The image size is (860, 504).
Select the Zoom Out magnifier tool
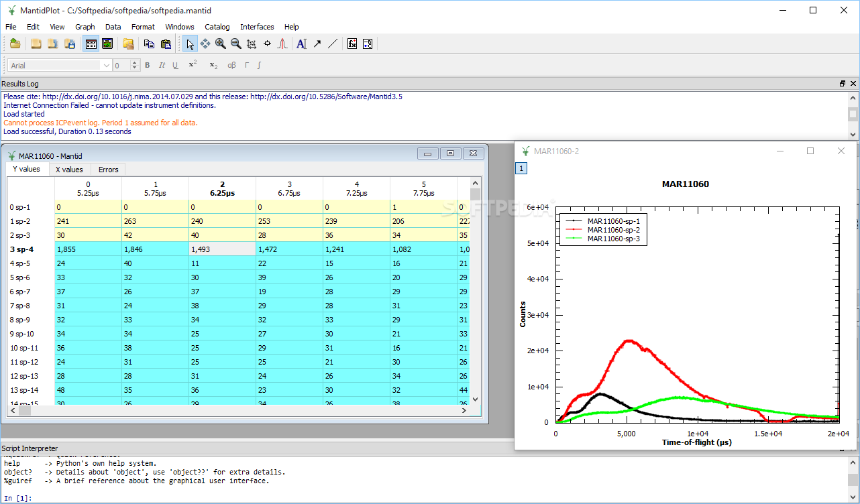point(236,44)
